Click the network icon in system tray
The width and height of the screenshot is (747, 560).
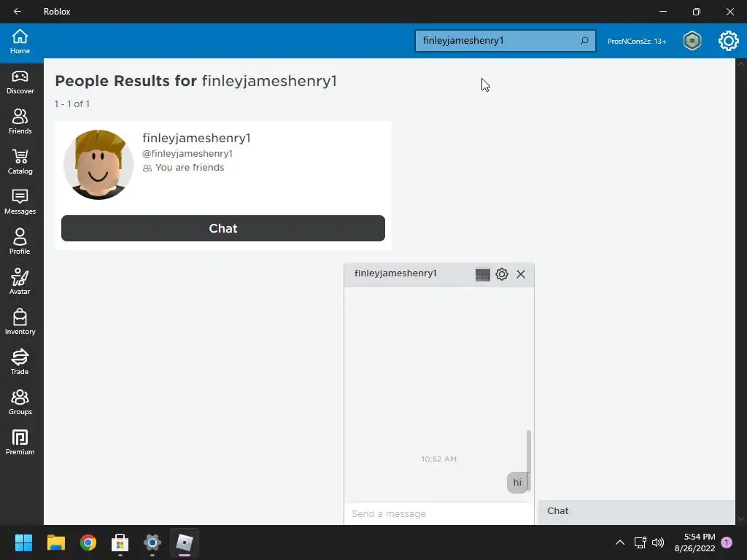point(640,542)
